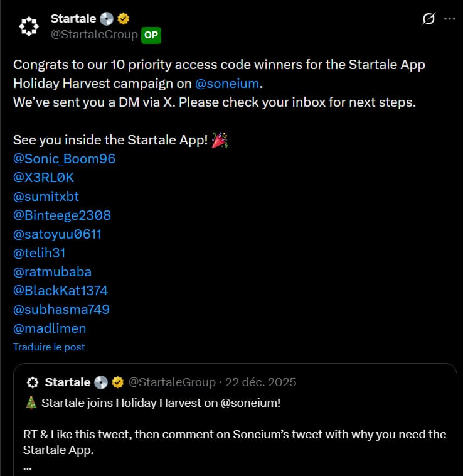
Task: Click the Traduire le post link
Action: click(49, 347)
